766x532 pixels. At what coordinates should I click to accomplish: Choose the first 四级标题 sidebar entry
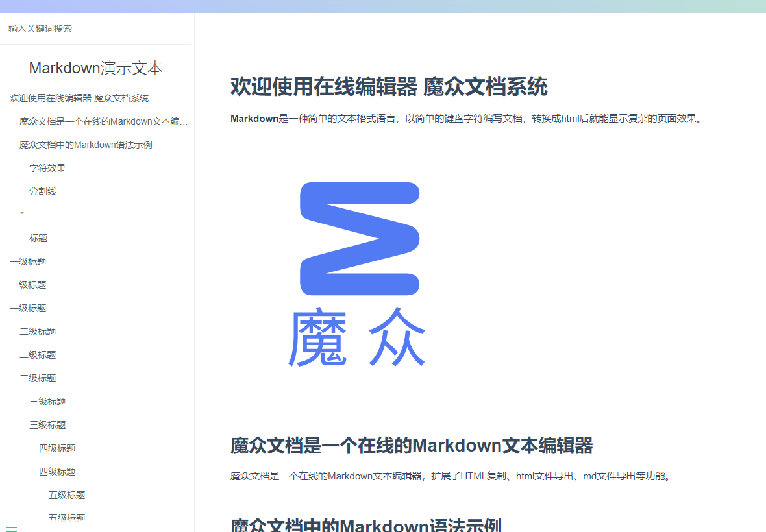(x=57, y=449)
